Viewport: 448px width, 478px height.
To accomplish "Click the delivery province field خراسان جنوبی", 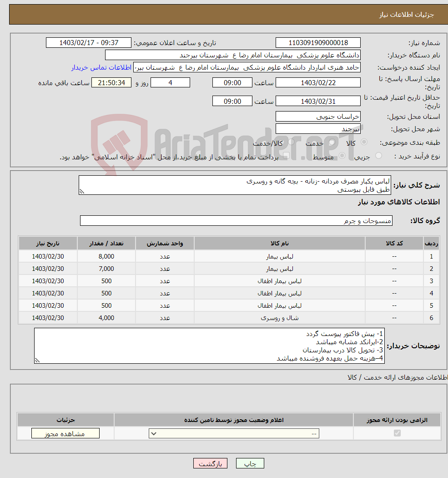I will pos(318,117).
